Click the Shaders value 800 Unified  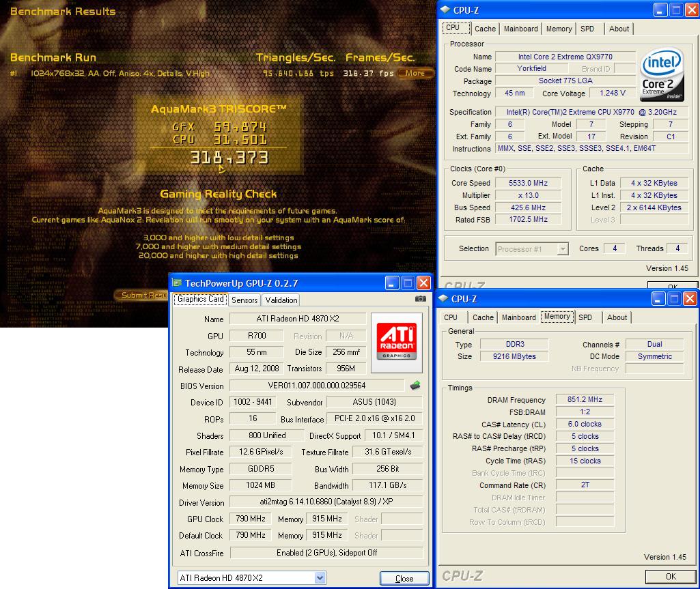pos(267,435)
